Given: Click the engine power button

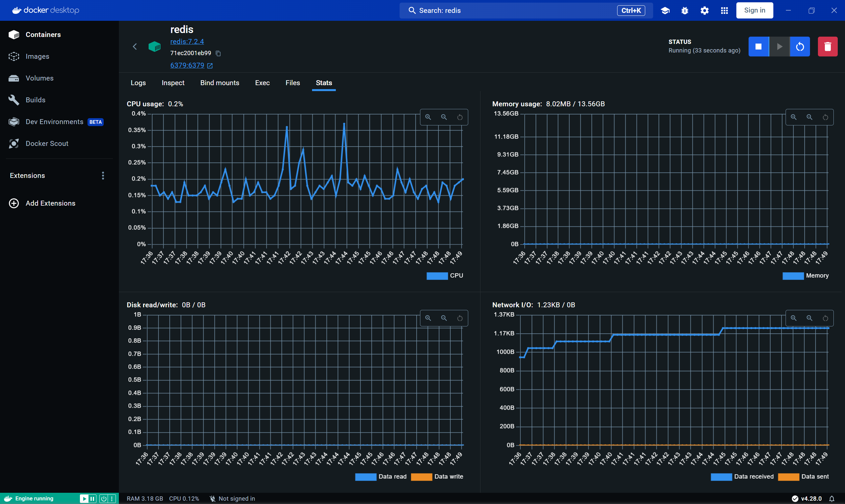Looking at the screenshot, I should (x=104, y=499).
